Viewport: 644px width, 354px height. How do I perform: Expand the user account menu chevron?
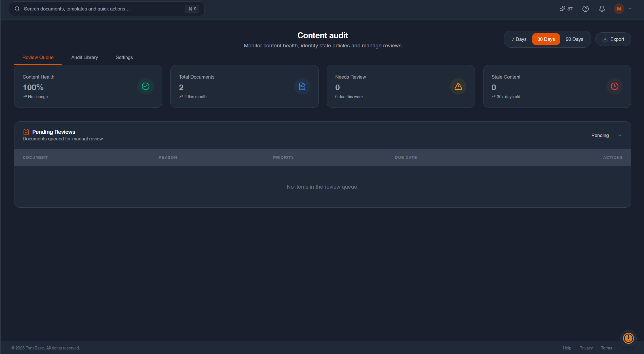(630, 9)
